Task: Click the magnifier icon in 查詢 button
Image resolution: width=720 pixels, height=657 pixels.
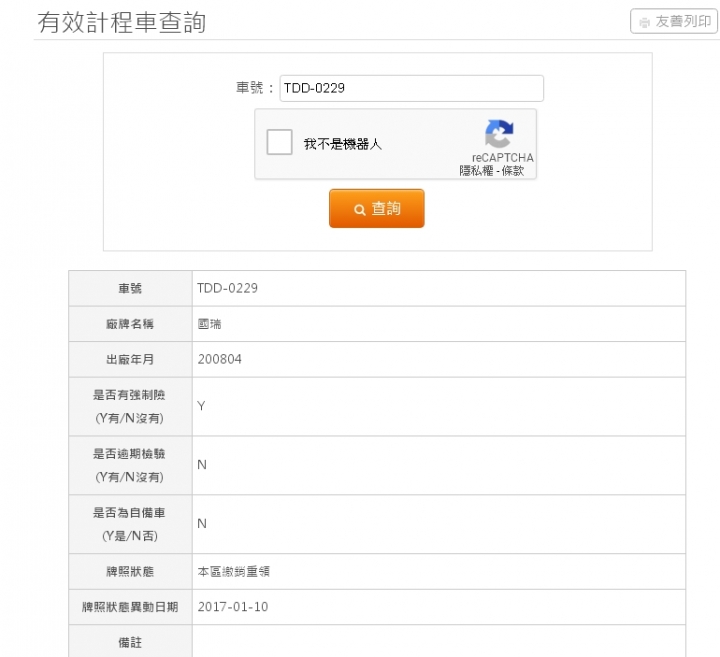Action: tap(360, 210)
